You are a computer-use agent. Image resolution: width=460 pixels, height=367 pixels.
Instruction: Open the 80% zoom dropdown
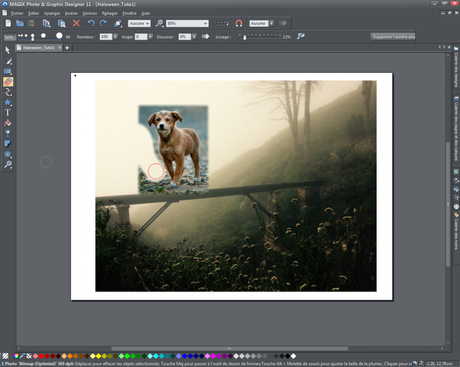point(205,23)
